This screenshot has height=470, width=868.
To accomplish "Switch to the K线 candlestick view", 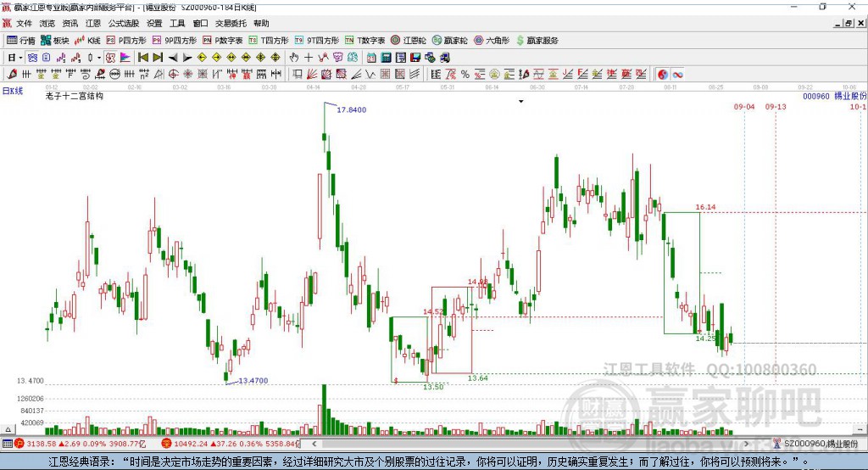I will pyautogui.click(x=87, y=41).
